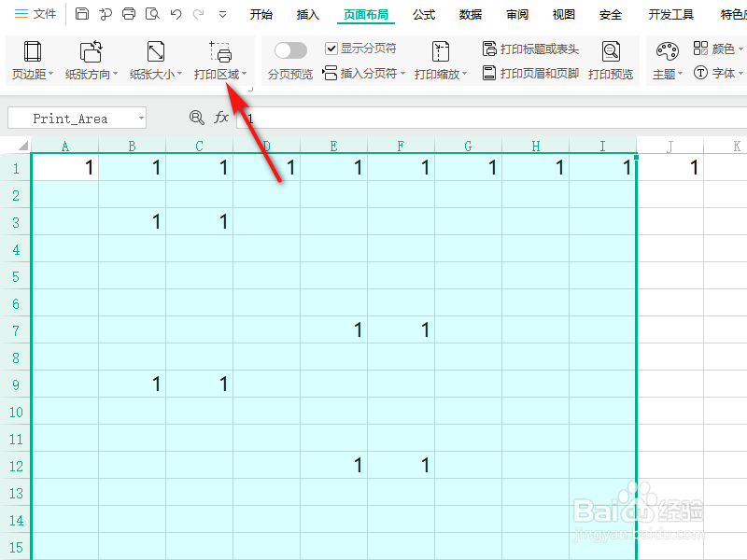747x560 pixels.
Task: Select column A header
Action: [x=64, y=146]
